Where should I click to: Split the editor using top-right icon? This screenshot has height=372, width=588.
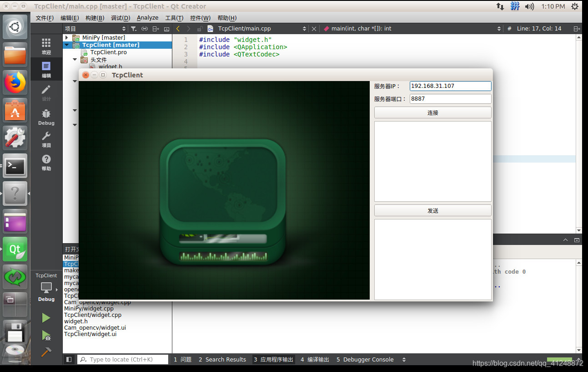[x=577, y=29]
